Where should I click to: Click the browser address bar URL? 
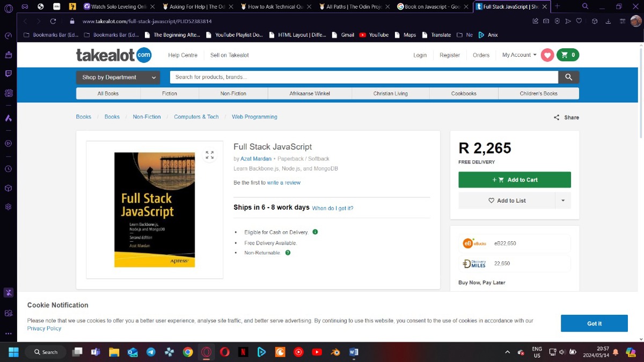point(147,21)
